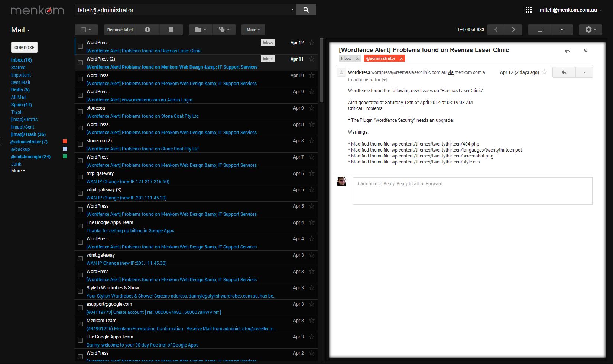
Task: Check the Apr 12 WordPress email box
Action: pos(80,46)
